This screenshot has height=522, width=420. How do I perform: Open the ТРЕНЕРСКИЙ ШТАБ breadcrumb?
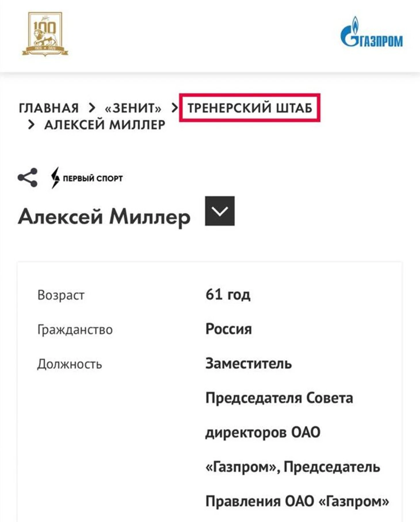(x=250, y=108)
